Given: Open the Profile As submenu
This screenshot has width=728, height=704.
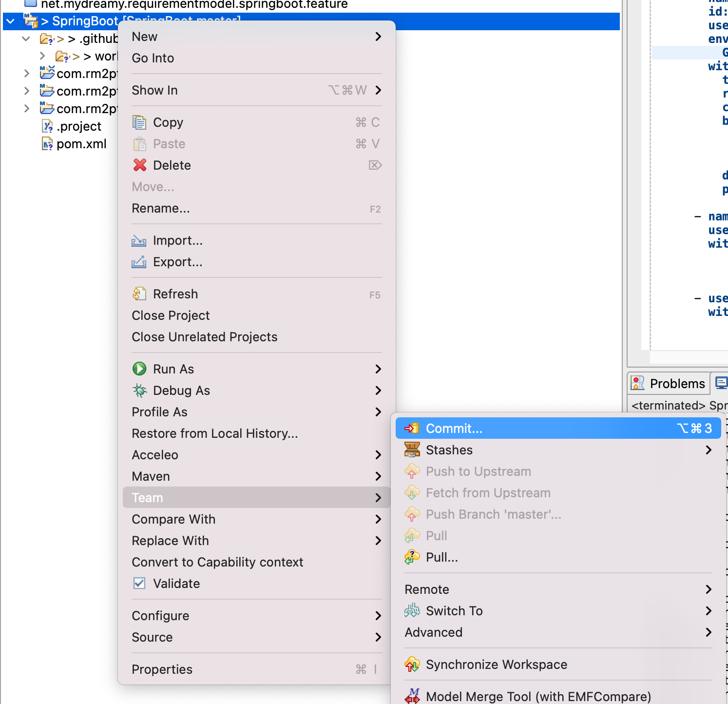Looking at the screenshot, I should pos(256,412).
